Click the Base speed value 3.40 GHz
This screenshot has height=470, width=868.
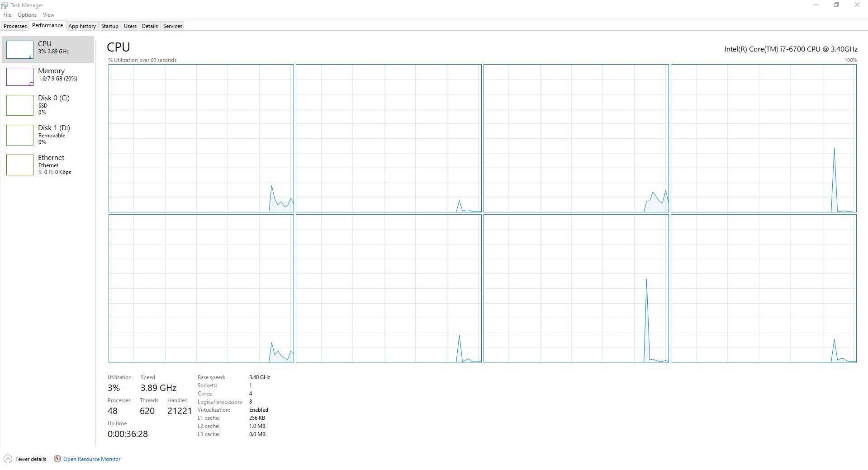pyautogui.click(x=260, y=377)
